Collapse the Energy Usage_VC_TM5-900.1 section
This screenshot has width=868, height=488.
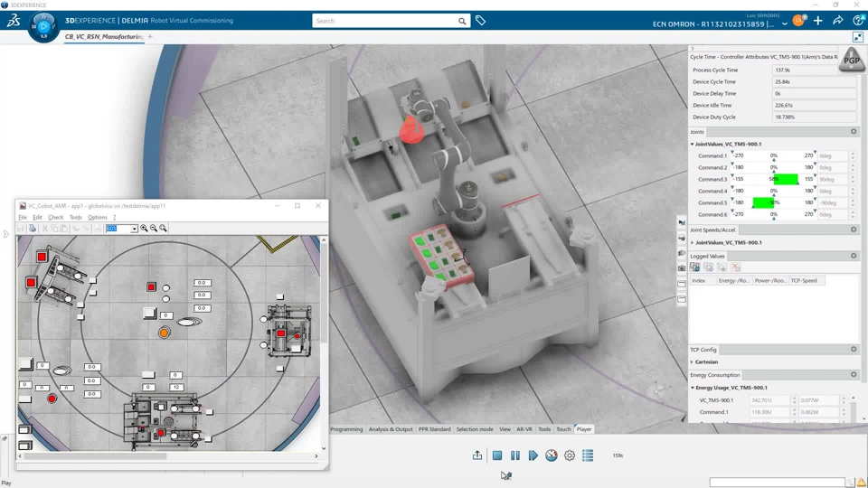pos(692,388)
